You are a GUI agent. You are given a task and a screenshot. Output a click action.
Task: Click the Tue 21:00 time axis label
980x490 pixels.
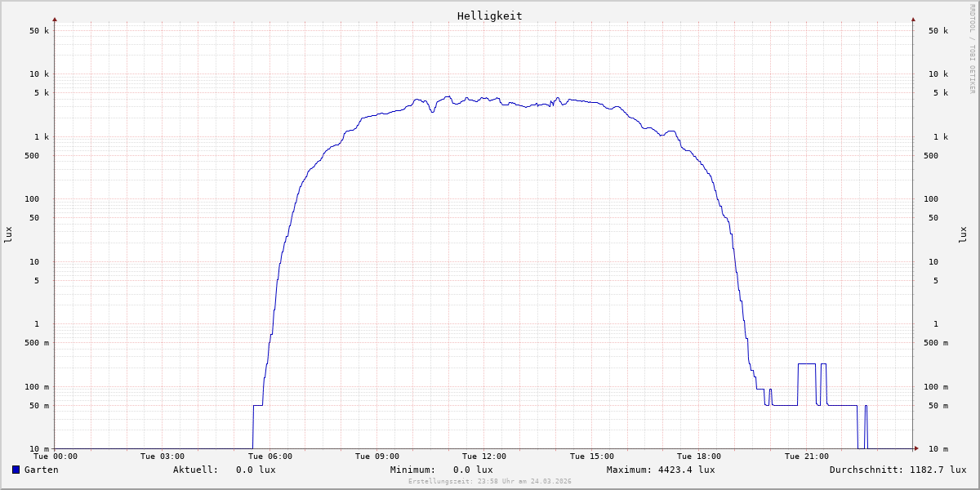point(806,457)
